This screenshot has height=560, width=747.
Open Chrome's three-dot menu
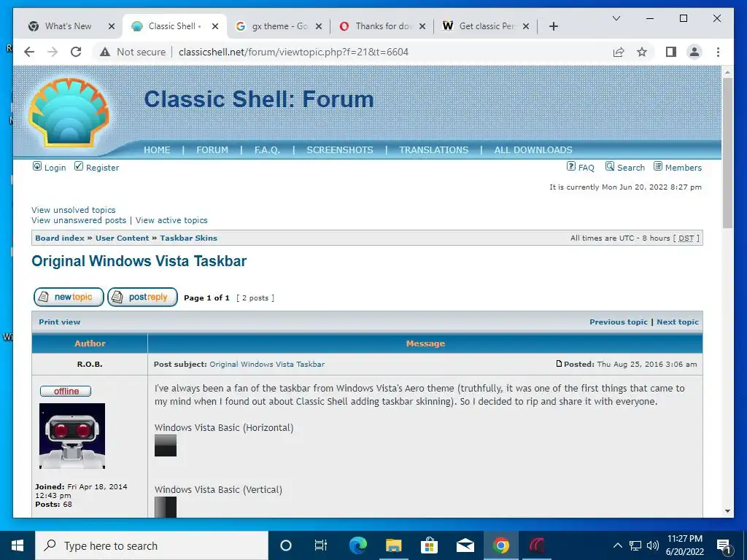click(x=718, y=52)
